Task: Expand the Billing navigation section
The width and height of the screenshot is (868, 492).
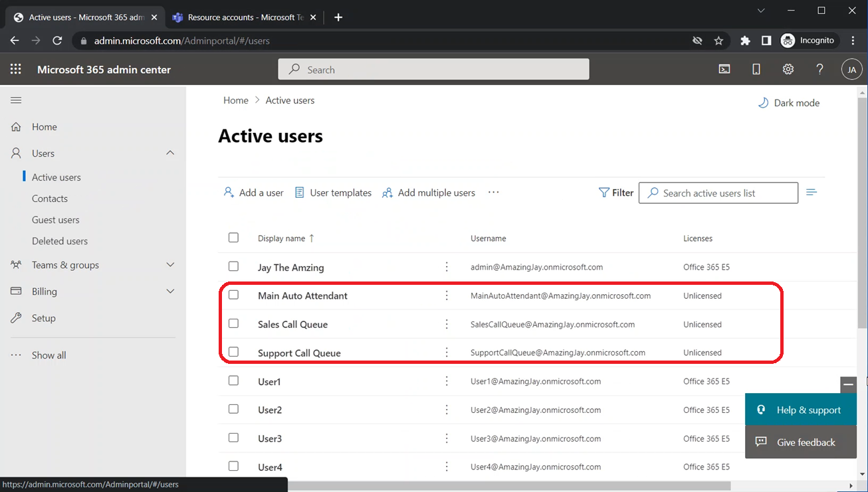Action: pyautogui.click(x=170, y=291)
